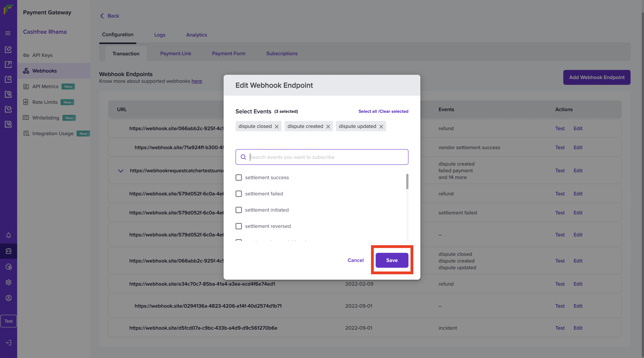644x358 pixels.
Task: Click the Test environment switcher
Action: (x=9, y=321)
